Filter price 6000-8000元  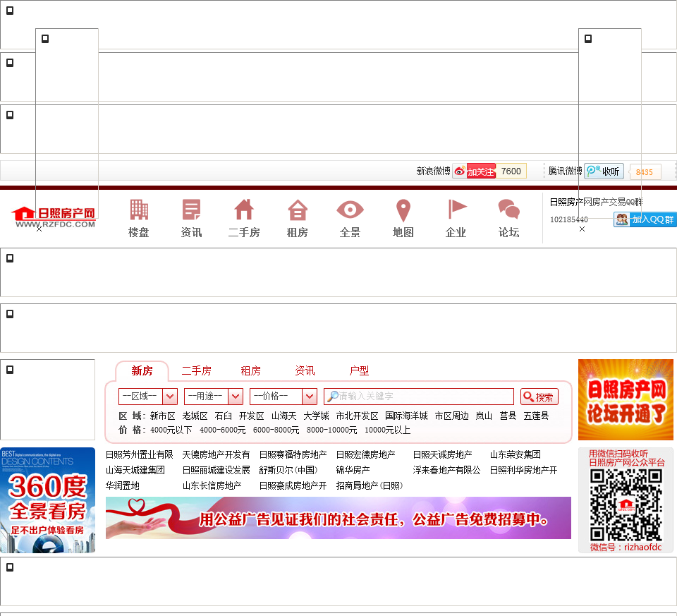[x=276, y=430]
